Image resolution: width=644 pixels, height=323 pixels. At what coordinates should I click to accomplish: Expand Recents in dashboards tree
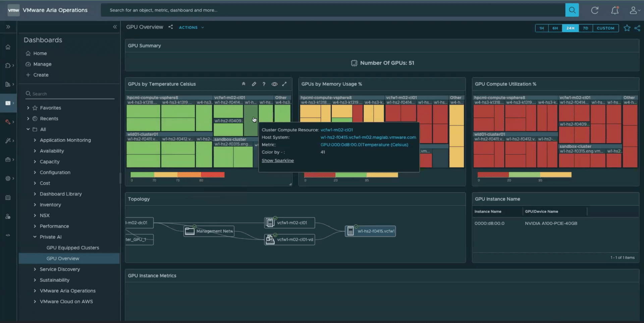coord(28,118)
